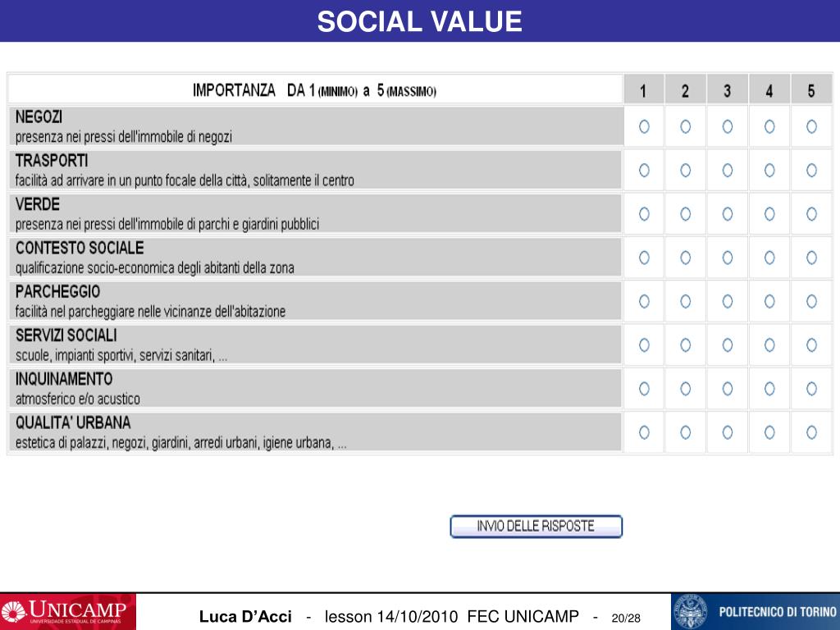Pick rating 5 for SERVIZI SOCIALI
The width and height of the screenshot is (840, 630).
(811, 345)
